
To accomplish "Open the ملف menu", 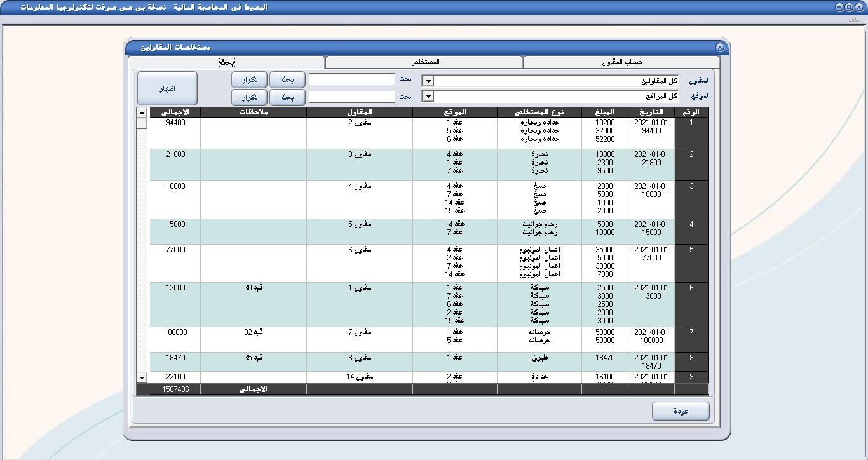I will click(x=853, y=20).
